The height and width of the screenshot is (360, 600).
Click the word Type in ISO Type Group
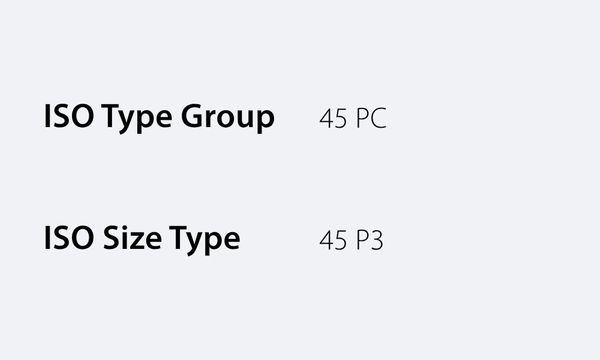pos(137,118)
